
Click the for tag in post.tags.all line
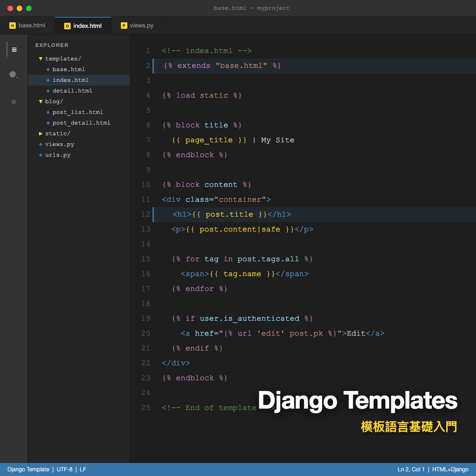242,259
